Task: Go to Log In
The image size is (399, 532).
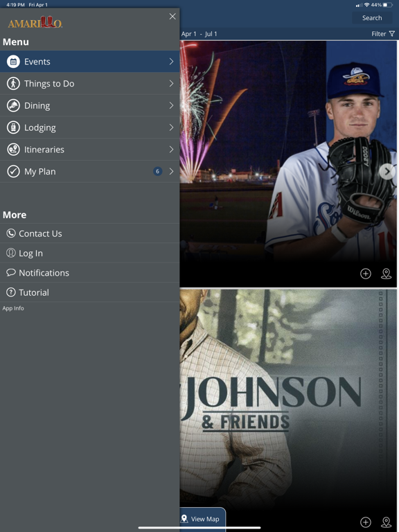Action: coord(89,253)
